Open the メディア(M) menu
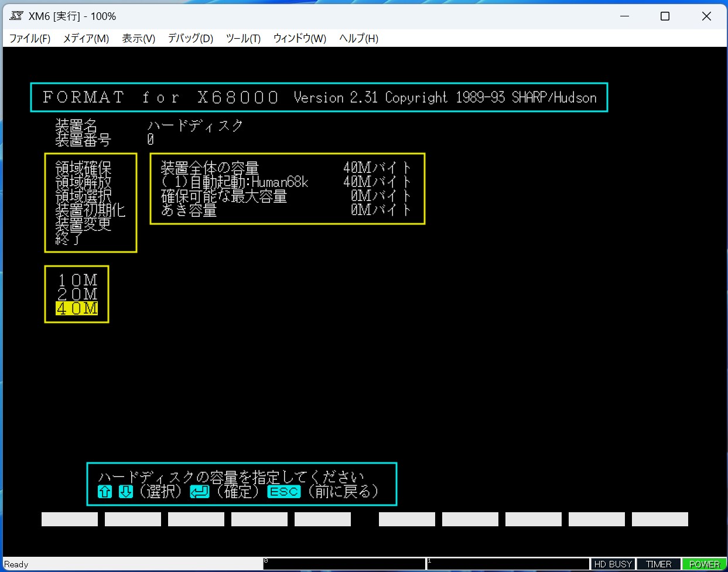 pyautogui.click(x=86, y=39)
